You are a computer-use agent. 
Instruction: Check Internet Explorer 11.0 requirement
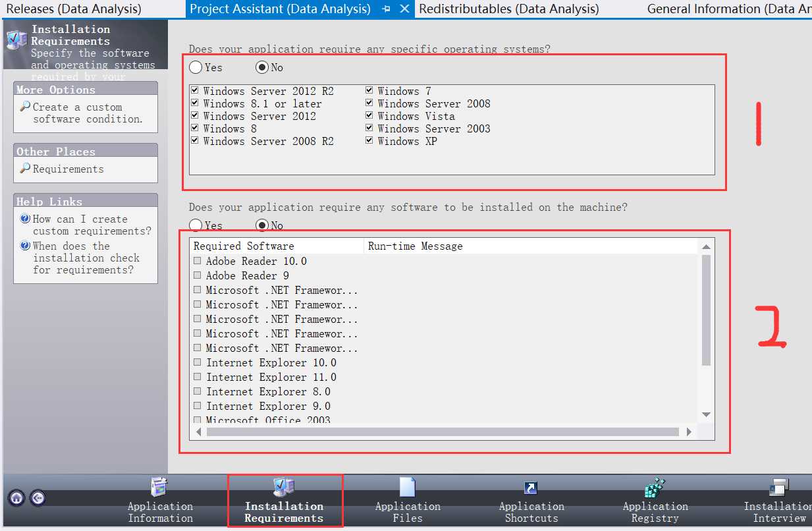198,377
